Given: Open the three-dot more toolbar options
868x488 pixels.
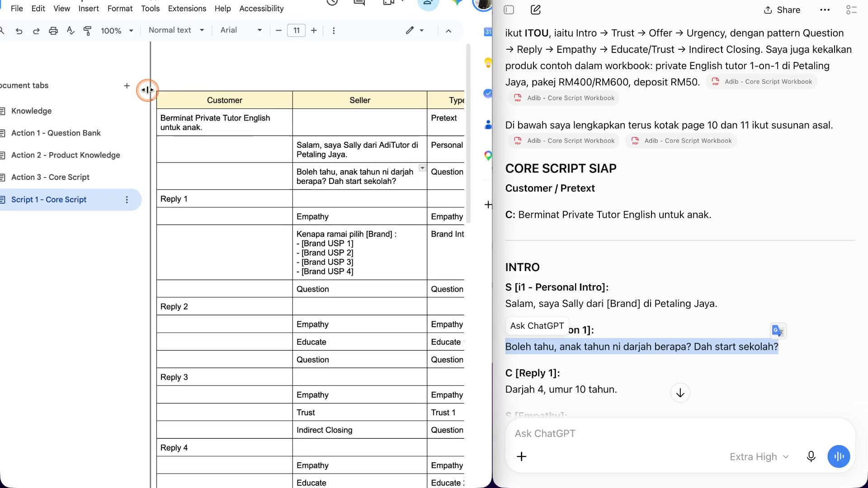Looking at the screenshot, I should pos(334,31).
